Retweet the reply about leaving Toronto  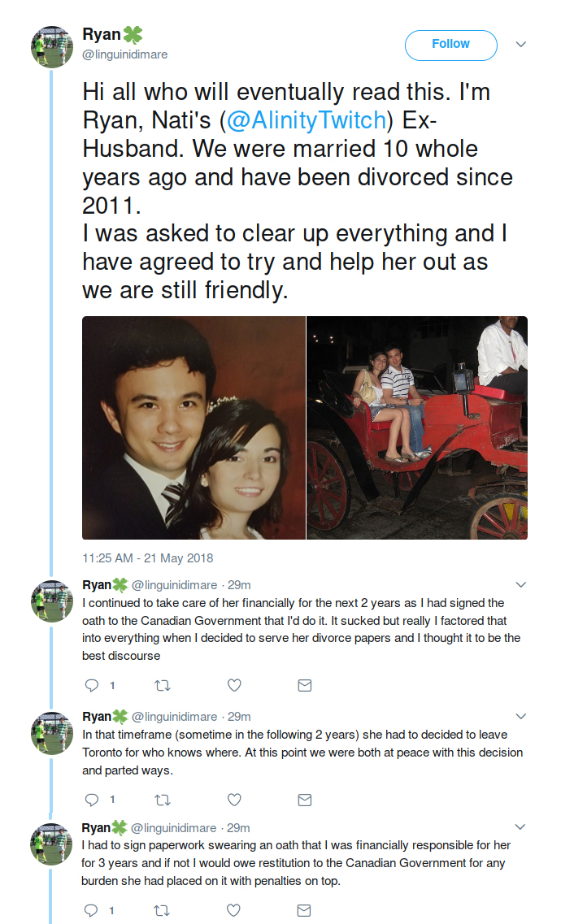coord(162,800)
